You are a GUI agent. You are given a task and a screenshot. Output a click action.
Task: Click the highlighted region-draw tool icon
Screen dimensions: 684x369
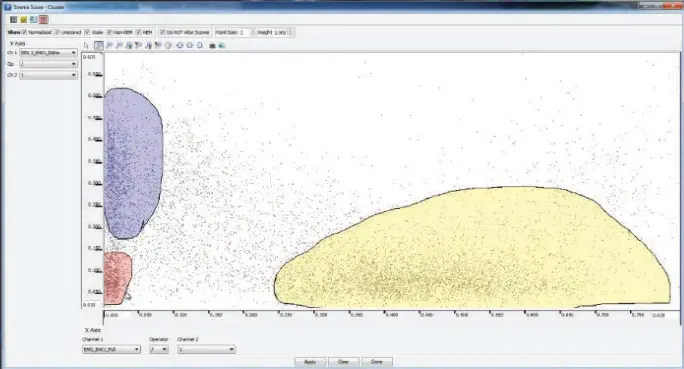[x=99, y=45]
